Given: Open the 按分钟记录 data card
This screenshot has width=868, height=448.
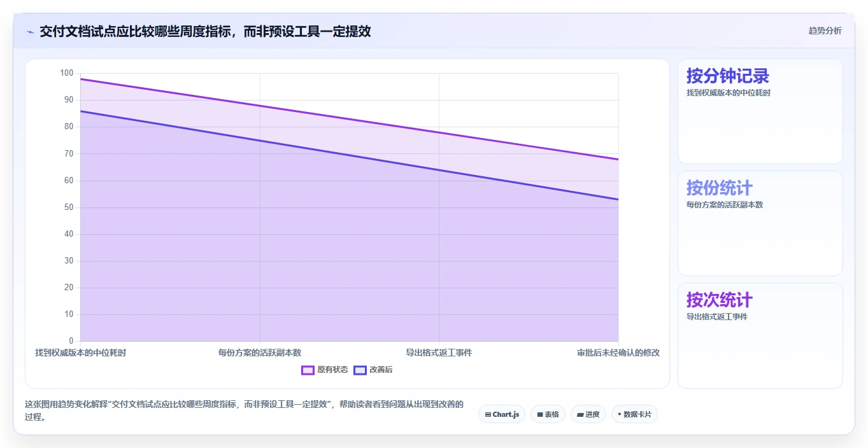Looking at the screenshot, I should coord(760,111).
